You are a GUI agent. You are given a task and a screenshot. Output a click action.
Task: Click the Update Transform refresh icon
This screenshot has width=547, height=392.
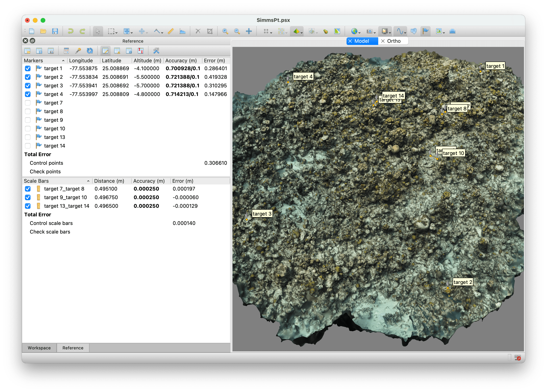pos(90,51)
